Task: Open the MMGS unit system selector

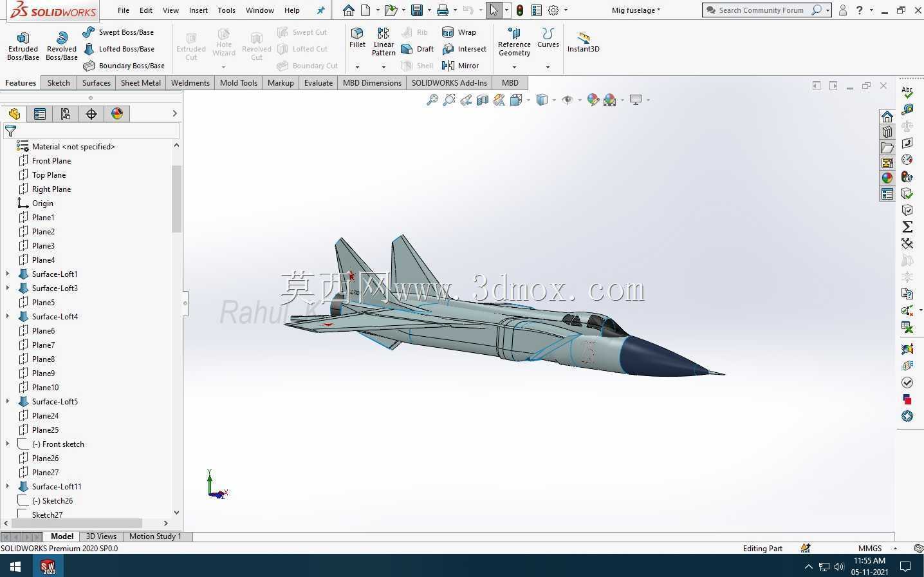Action: click(876, 549)
